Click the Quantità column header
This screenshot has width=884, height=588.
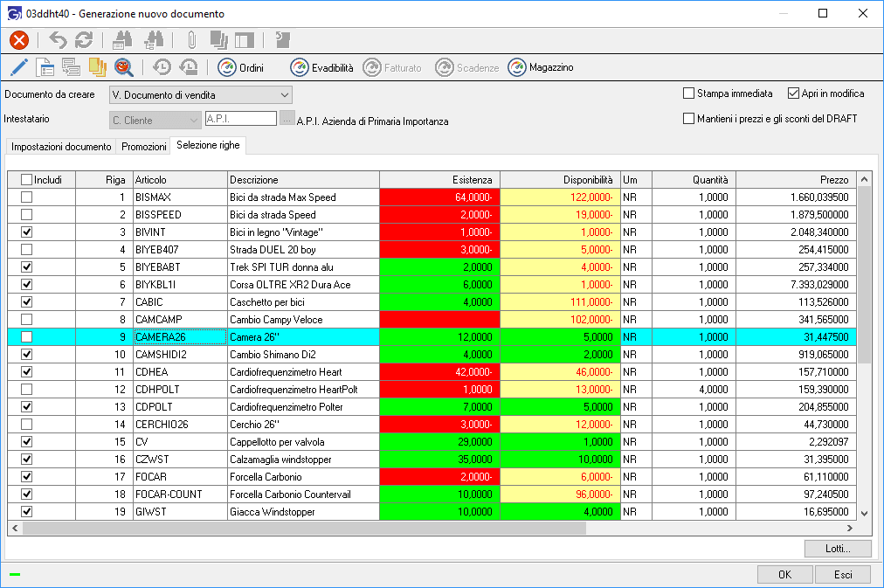pyautogui.click(x=694, y=180)
